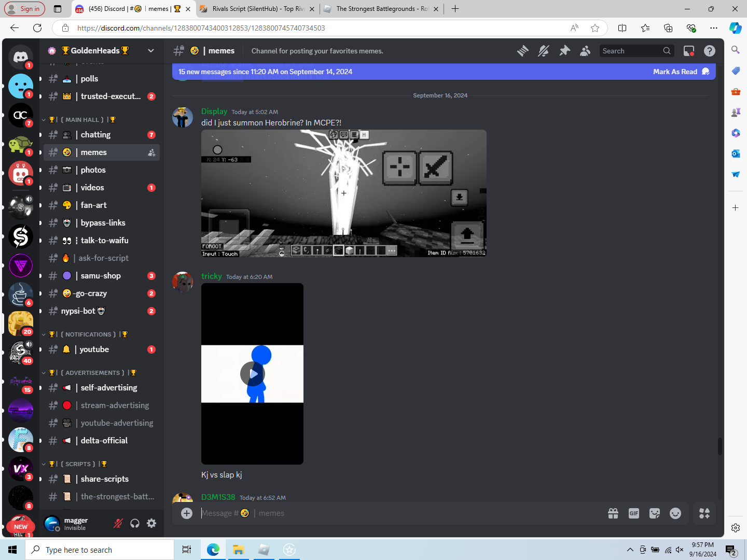Switch to Rivals Script SilentHub browser tab
This screenshot has height=560, width=747.
point(258,9)
